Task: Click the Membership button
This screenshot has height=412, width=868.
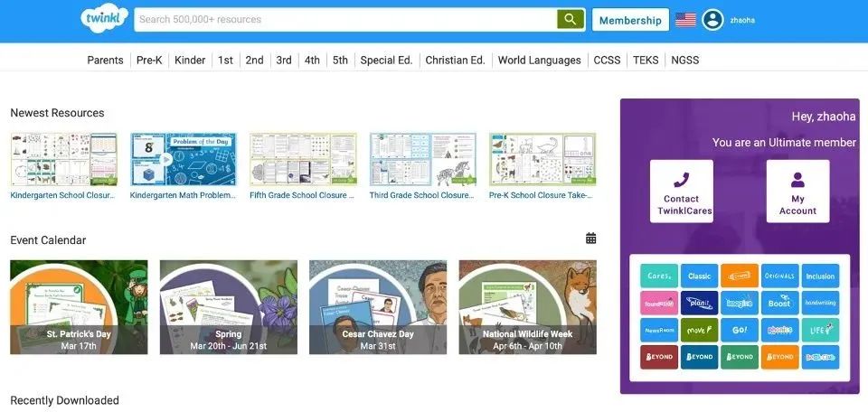Action: click(x=630, y=20)
